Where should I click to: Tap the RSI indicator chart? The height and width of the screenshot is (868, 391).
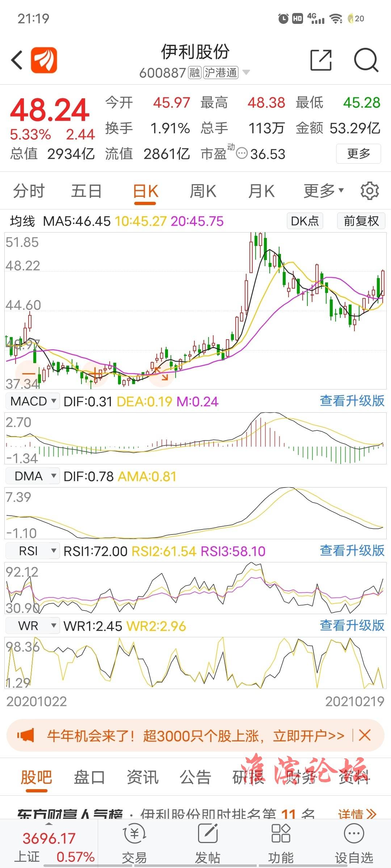(195, 588)
